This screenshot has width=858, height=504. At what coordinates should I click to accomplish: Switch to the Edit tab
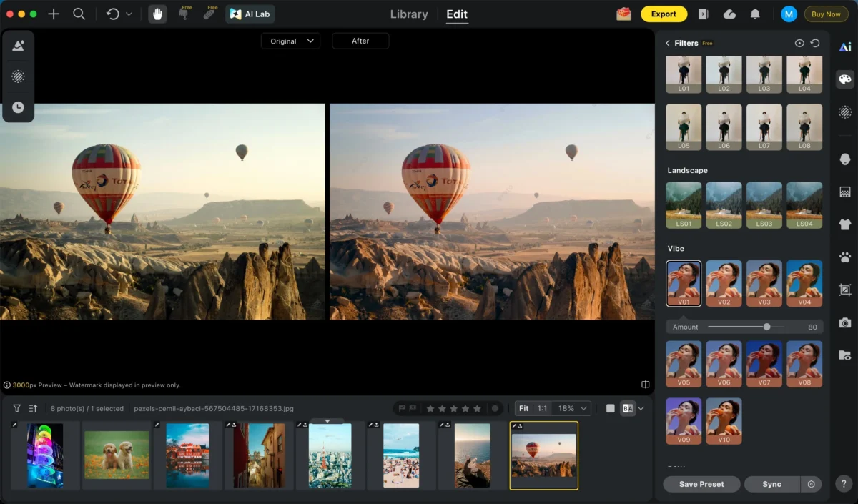click(x=456, y=14)
